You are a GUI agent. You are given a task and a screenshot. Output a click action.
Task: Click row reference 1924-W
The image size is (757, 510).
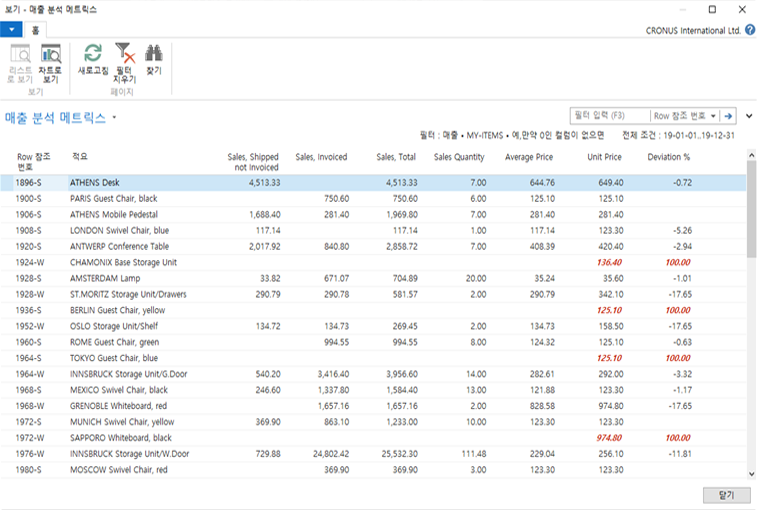[x=30, y=262]
